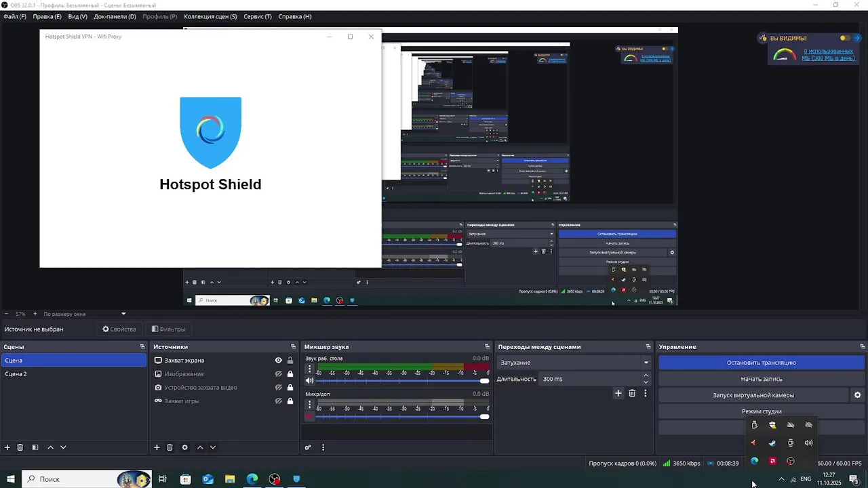The height and width of the screenshot is (488, 868).
Task: Remove selected scene with trash icon
Action: (20, 447)
